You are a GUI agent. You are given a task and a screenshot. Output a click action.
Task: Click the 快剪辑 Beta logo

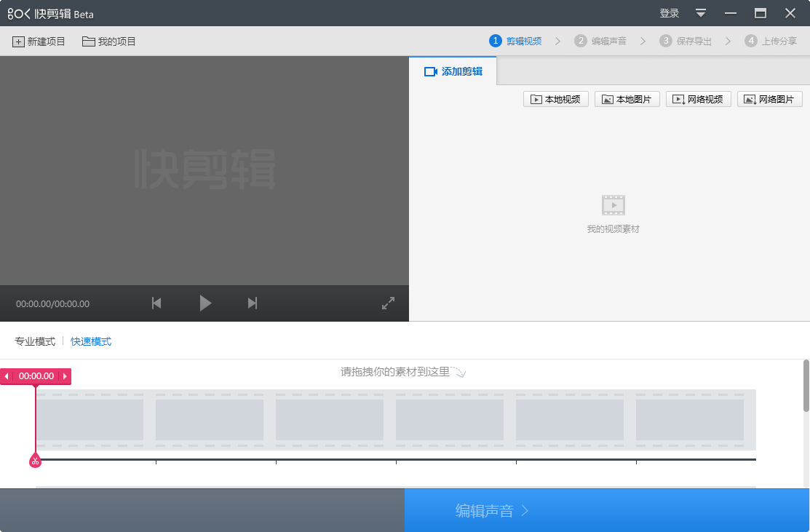pyautogui.click(x=51, y=14)
